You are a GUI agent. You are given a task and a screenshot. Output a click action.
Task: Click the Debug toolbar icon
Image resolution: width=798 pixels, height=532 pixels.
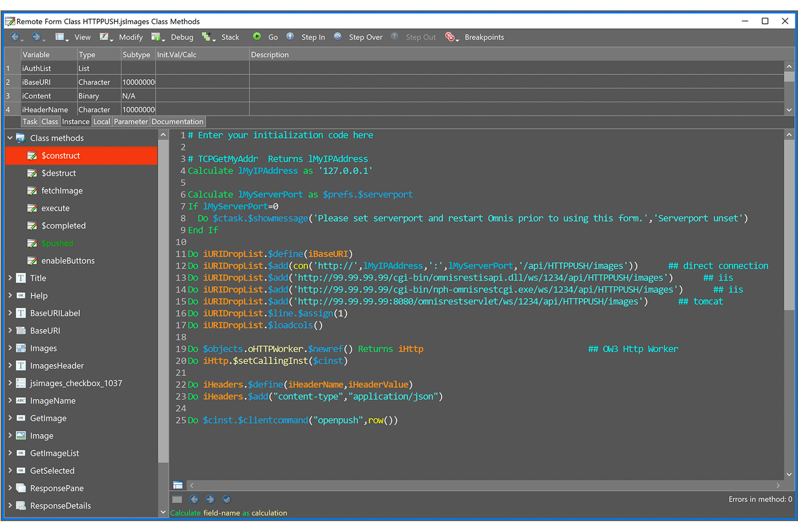click(x=157, y=37)
